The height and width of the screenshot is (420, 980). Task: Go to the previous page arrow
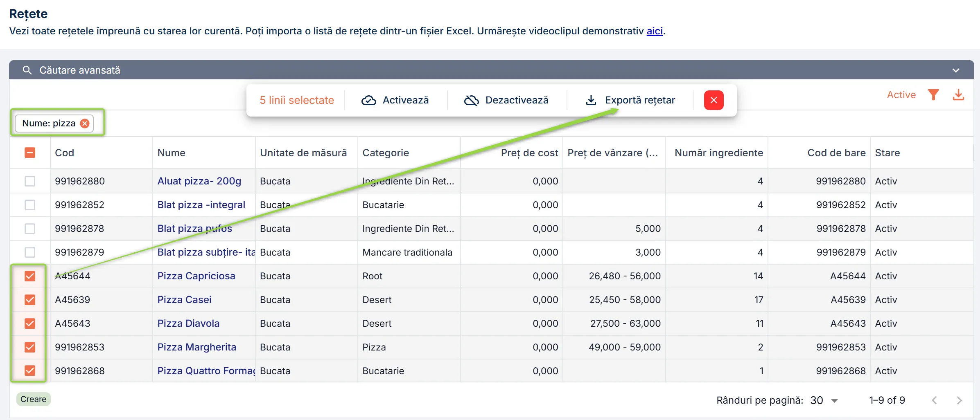pyautogui.click(x=934, y=400)
